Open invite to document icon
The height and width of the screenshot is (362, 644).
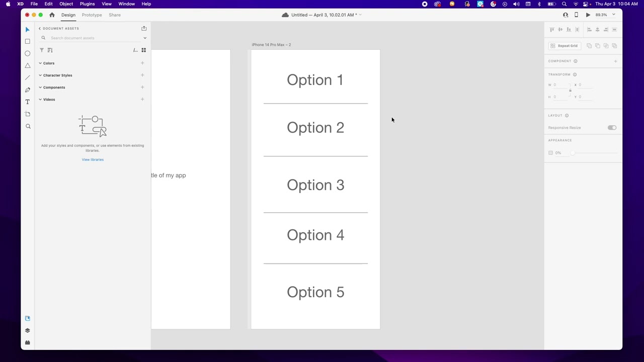[566, 15]
